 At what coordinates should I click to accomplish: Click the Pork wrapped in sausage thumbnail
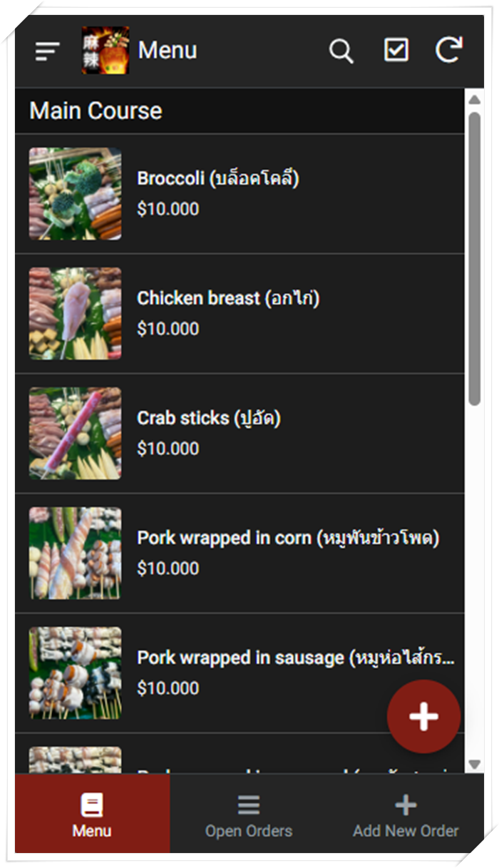[x=75, y=673]
